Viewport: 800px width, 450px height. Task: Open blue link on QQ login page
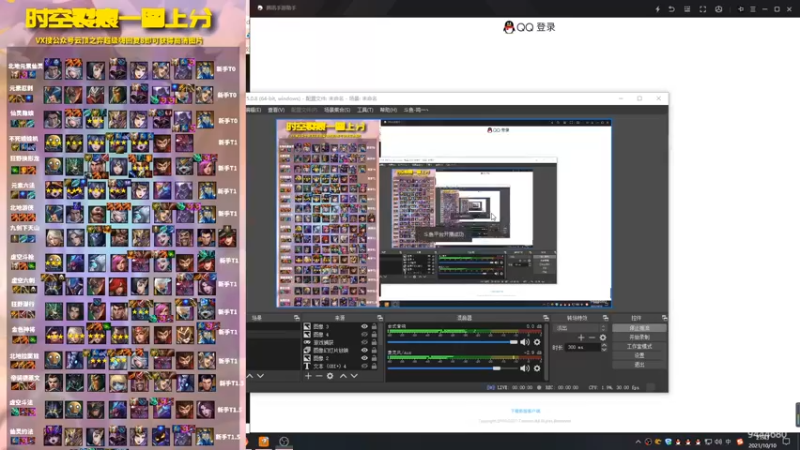click(526, 411)
